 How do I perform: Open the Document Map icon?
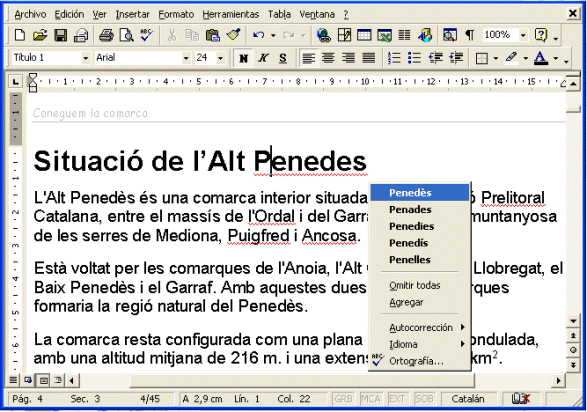[450, 36]
